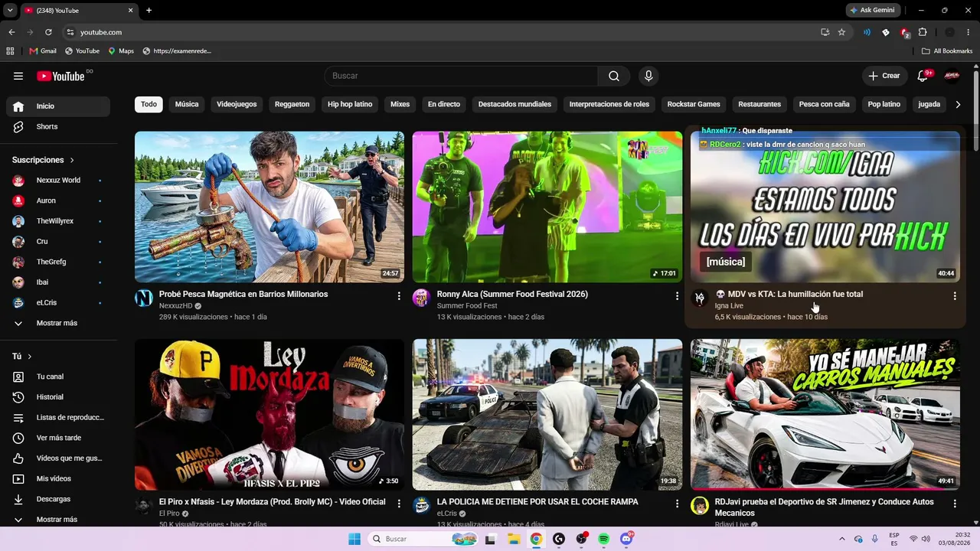Open the Chrome apps grid
Image resolution: width=980 pixels, height=551 pixels.
click(x=10, y=51)
